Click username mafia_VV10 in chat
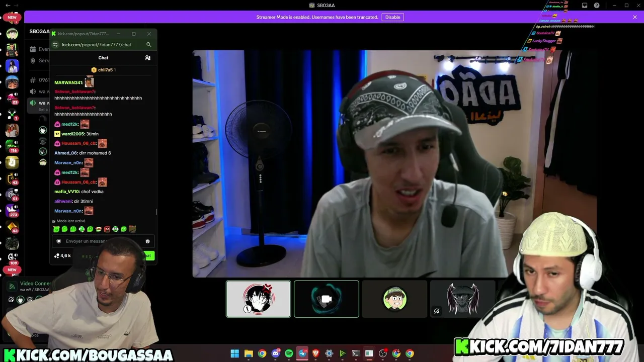This screenshot has width=644, height=362. pyautogui.click(x=66, y=192)
